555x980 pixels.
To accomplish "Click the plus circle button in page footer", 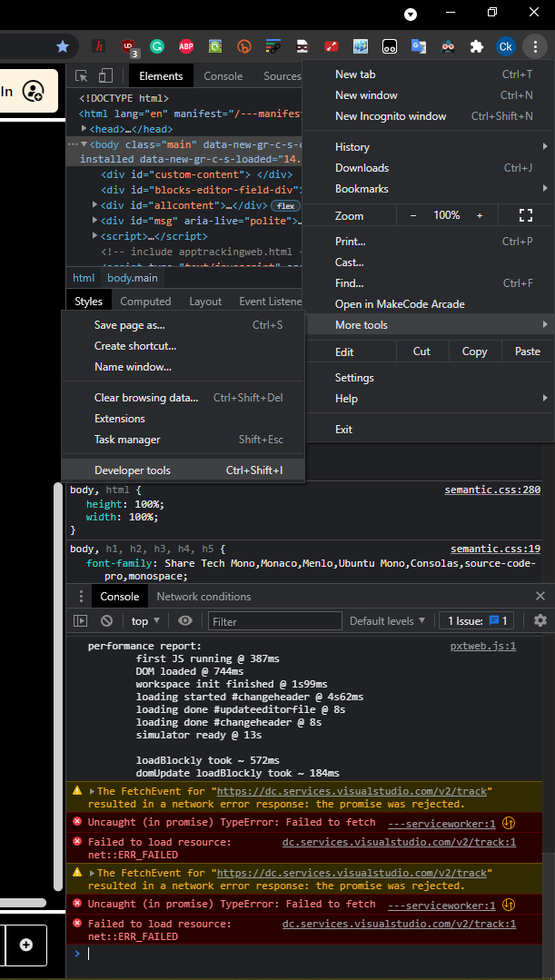I will [26, 945].
